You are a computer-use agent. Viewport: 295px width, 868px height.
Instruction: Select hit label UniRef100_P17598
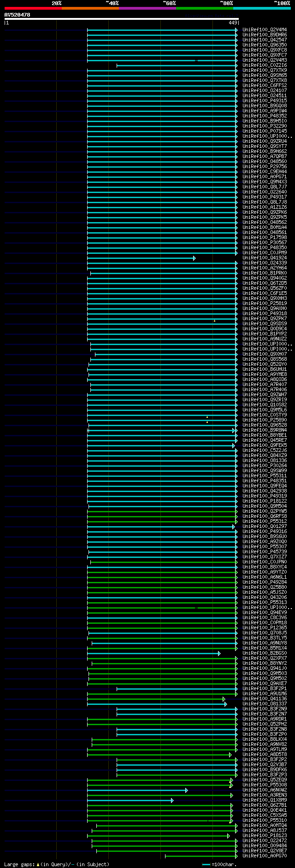(x=265, y=238)
